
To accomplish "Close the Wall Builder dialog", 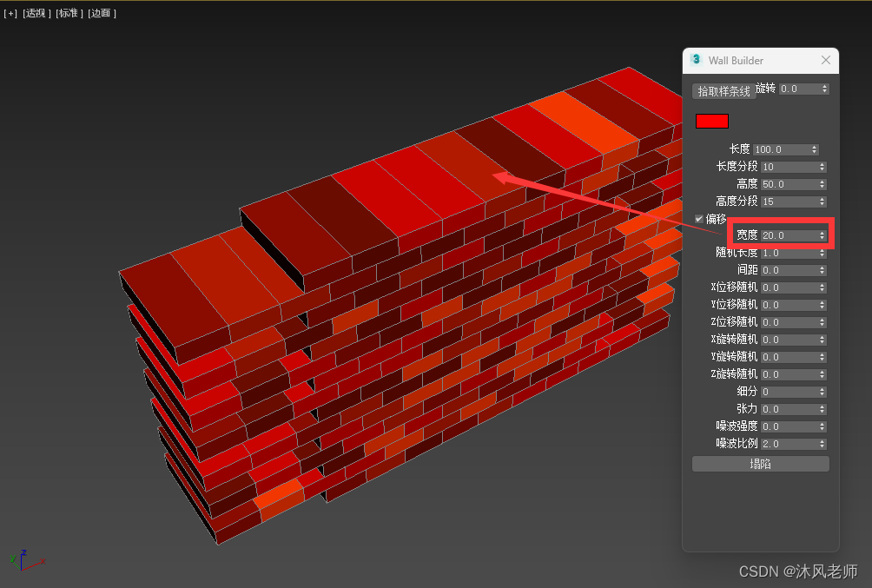I will click(x=826, y=60).
